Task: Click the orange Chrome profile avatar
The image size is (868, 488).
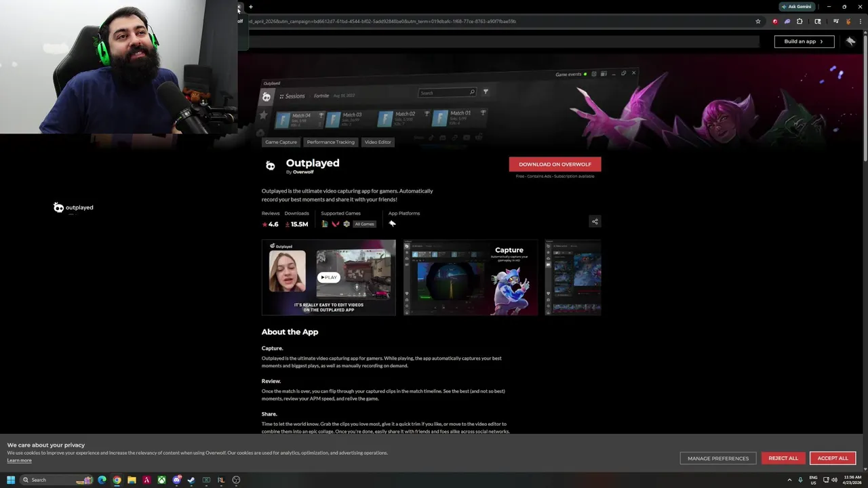Action: click(848, 21)
